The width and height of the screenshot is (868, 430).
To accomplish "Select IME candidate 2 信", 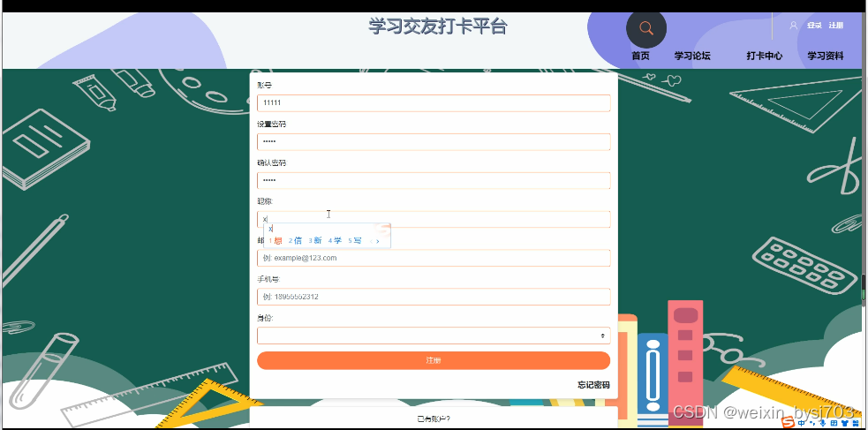I will tap(295, 241).
